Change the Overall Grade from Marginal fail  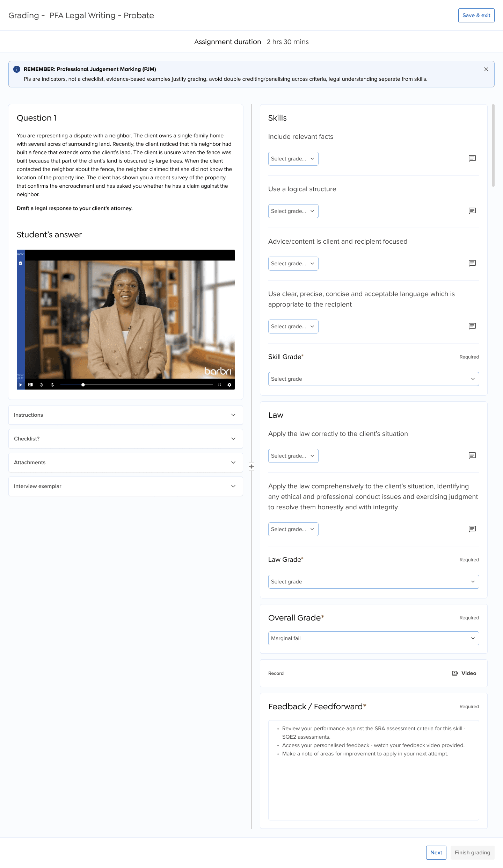374,638
